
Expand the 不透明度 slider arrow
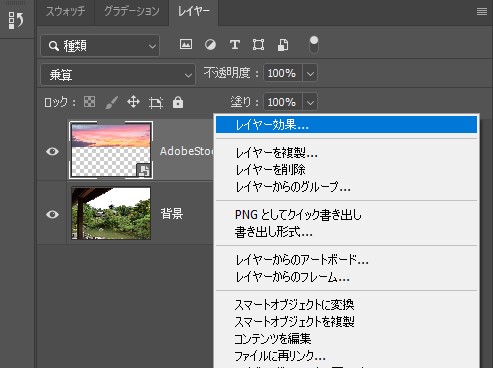(310, 73)
